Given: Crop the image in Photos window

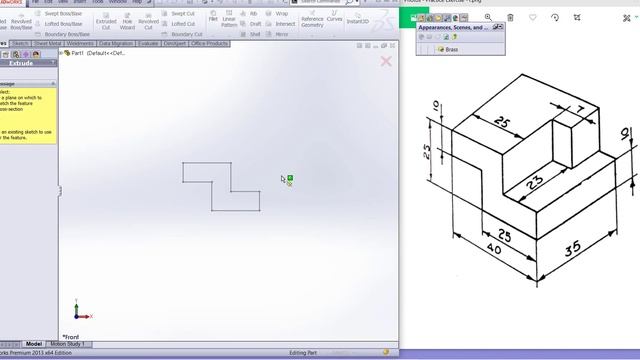Looking at the screenshot, I should 577,18.
